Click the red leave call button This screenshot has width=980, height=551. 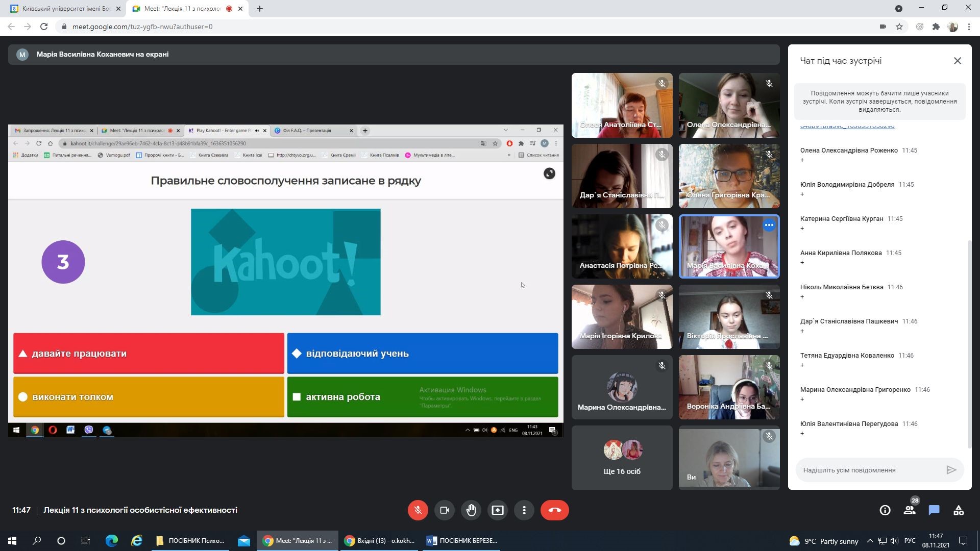(554, 510)
